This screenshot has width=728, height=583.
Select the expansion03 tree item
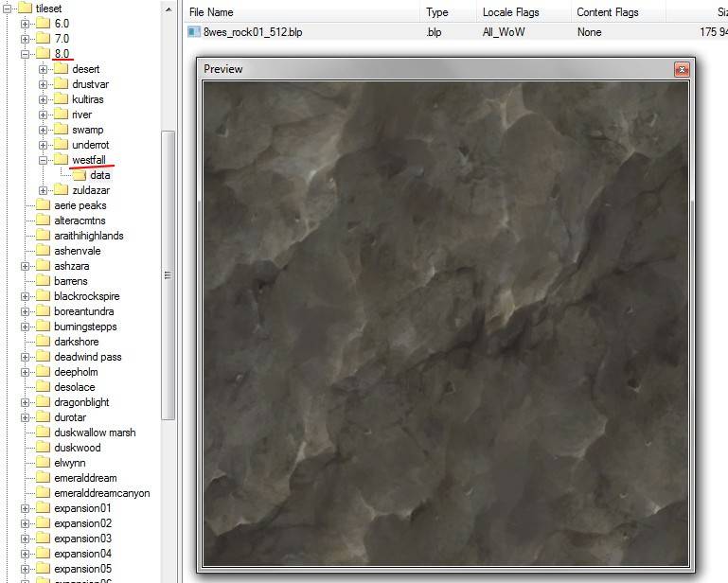tap(82, 539)
